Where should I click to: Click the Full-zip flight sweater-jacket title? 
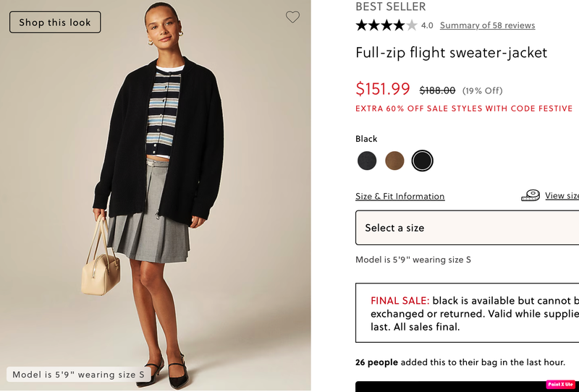coord(451,53)
